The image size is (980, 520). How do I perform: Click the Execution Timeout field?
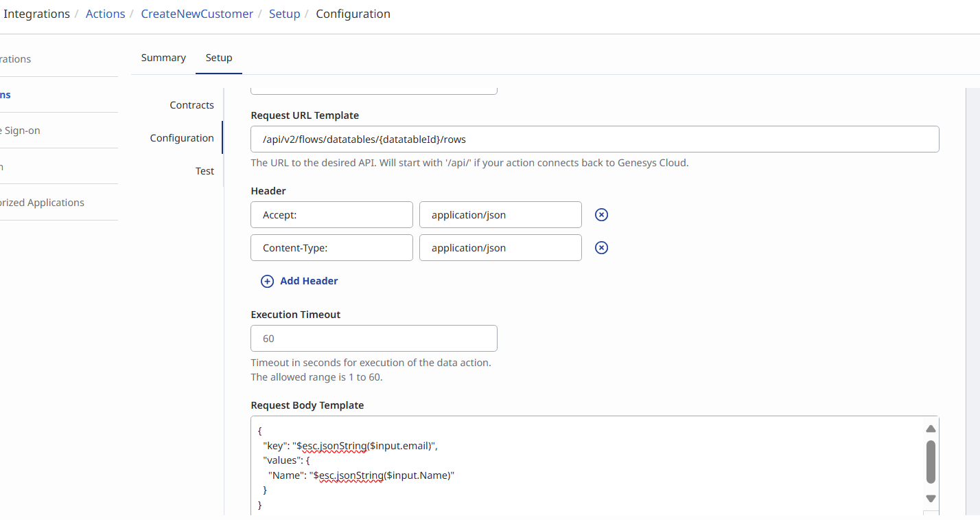pos(373,339)
